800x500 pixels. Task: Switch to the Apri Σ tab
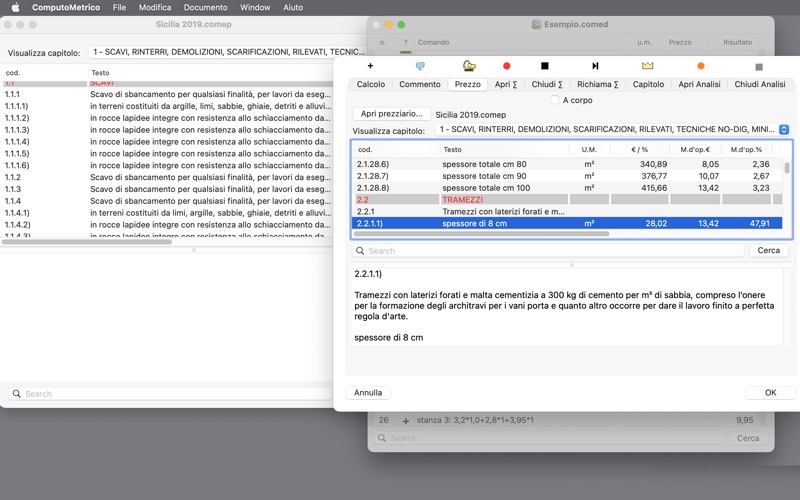(x=506, y=84)
